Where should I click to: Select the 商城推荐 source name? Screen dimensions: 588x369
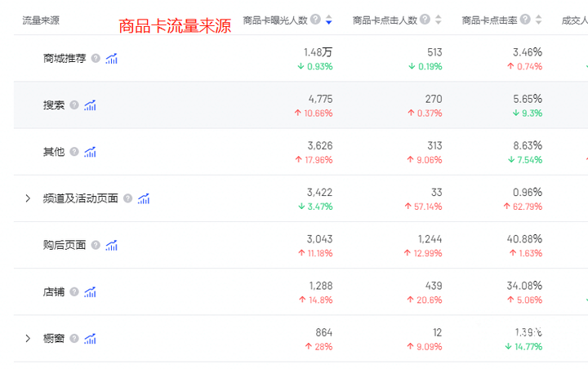tap(65, 59)
